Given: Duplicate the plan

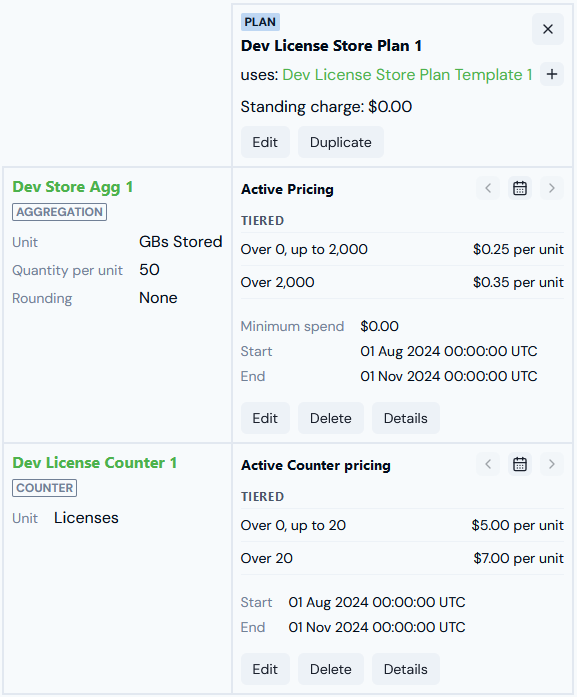Looking at the screenshot, I should point(341,142).
